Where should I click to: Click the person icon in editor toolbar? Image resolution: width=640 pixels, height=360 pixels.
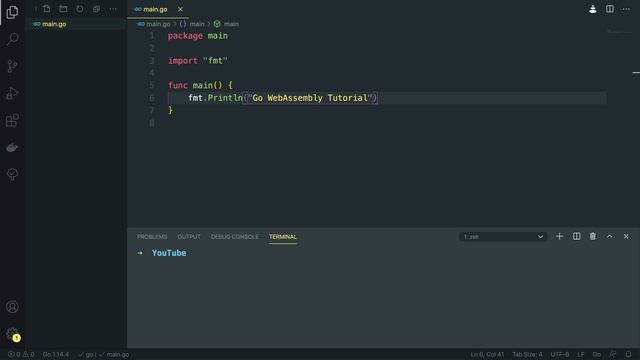[593, 9]
